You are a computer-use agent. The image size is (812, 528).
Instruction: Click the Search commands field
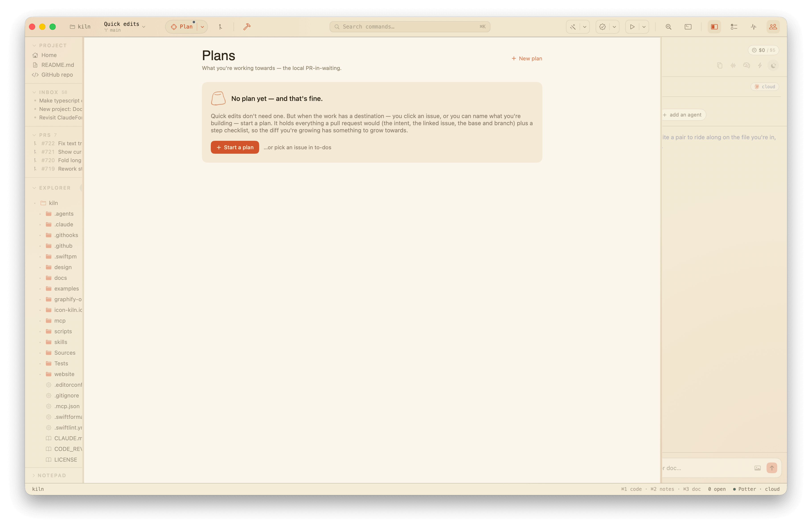pyautogui.click(x=410, y=27)
